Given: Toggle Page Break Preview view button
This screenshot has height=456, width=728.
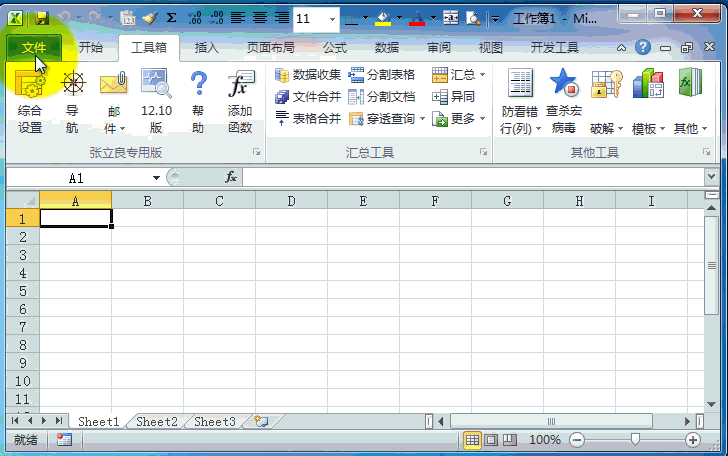Looking at the screenshot, I should [x=509, y=440].
